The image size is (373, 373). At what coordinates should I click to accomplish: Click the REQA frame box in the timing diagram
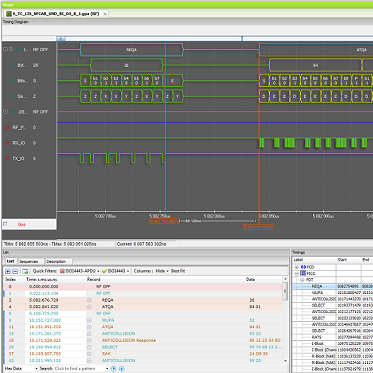(132, 50)
